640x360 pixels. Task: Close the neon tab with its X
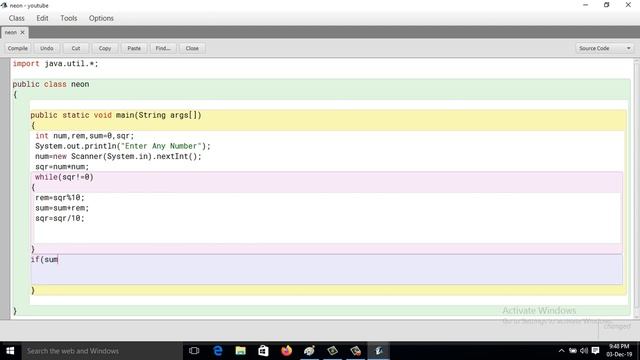[22, 32]
